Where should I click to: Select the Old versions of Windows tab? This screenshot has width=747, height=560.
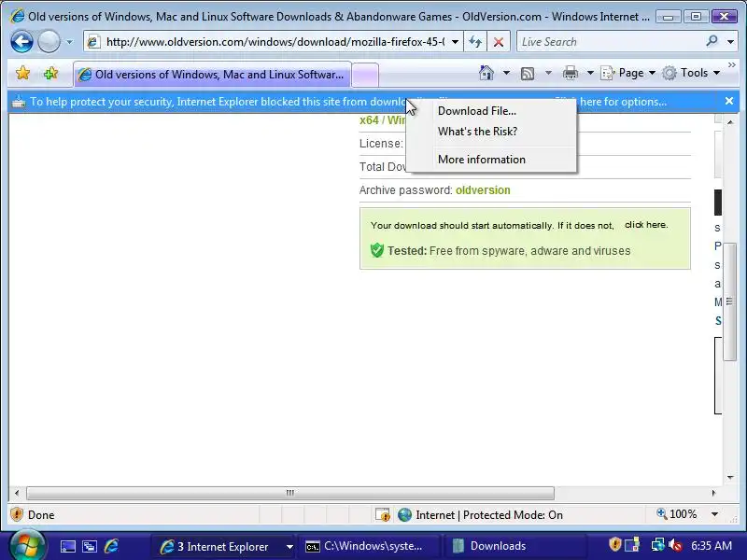(213, 75)
